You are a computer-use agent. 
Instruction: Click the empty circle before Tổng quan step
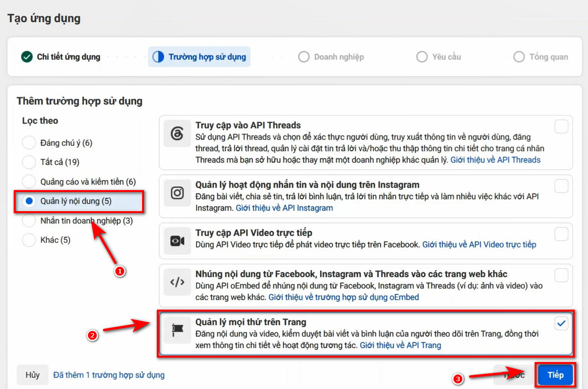pyautogui.click(x=519, y=57)
